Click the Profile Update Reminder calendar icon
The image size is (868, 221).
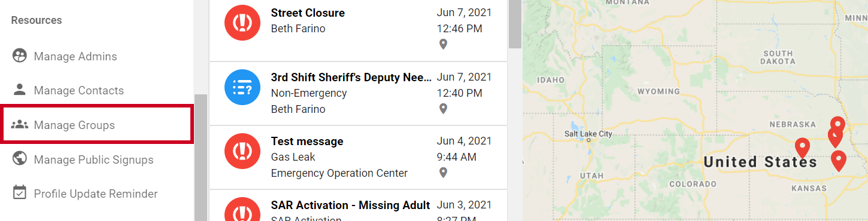pyautogui.click(x=20, y=193)
